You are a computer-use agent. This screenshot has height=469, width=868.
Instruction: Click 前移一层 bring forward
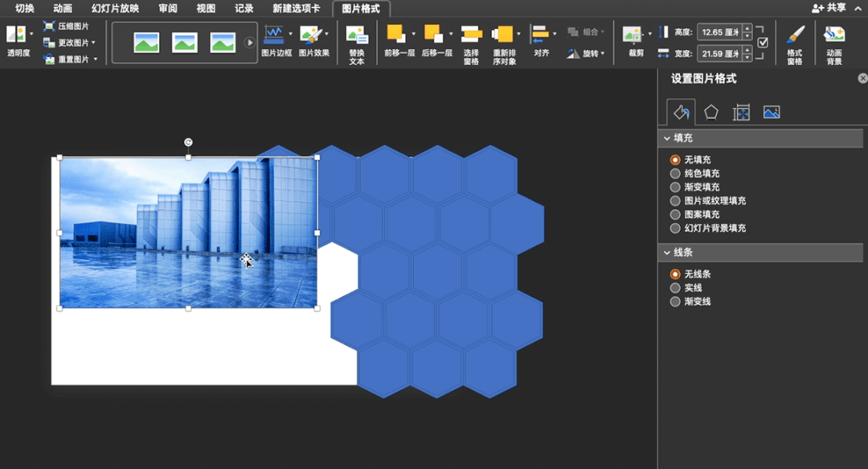(x=399, y=41)
